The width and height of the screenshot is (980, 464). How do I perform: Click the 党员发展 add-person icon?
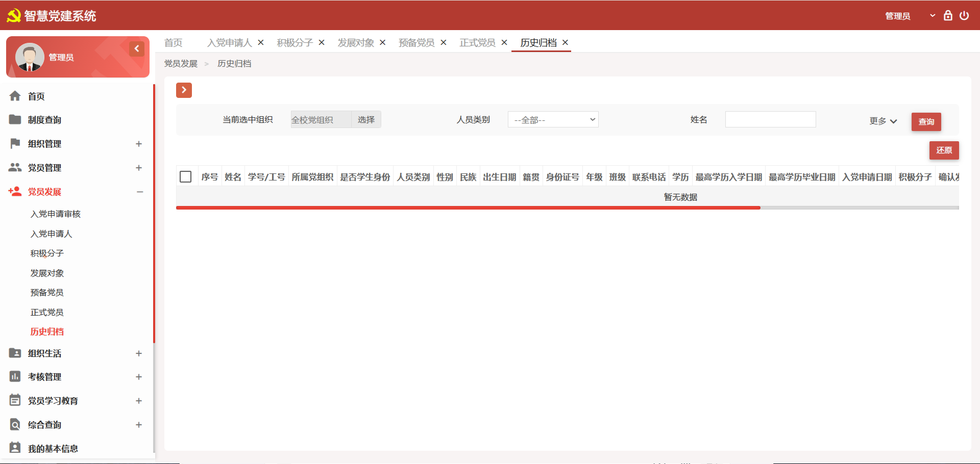15,191
